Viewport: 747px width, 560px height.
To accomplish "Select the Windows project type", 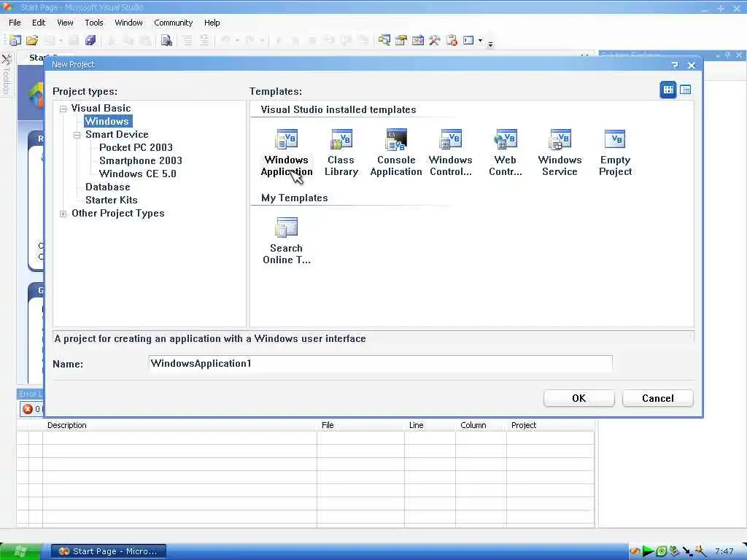I will click(107, 121).
